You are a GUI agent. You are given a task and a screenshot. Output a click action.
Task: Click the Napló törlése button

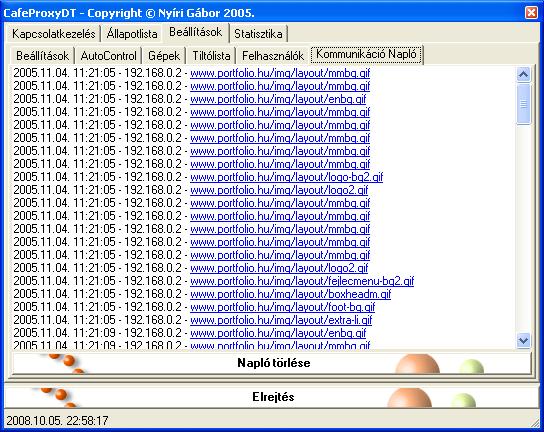272,363
